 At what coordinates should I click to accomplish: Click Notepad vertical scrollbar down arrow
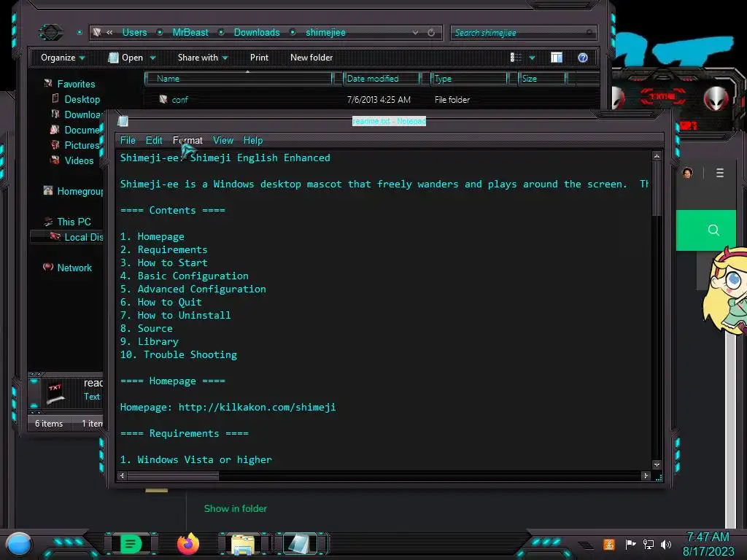pos(657,464)
